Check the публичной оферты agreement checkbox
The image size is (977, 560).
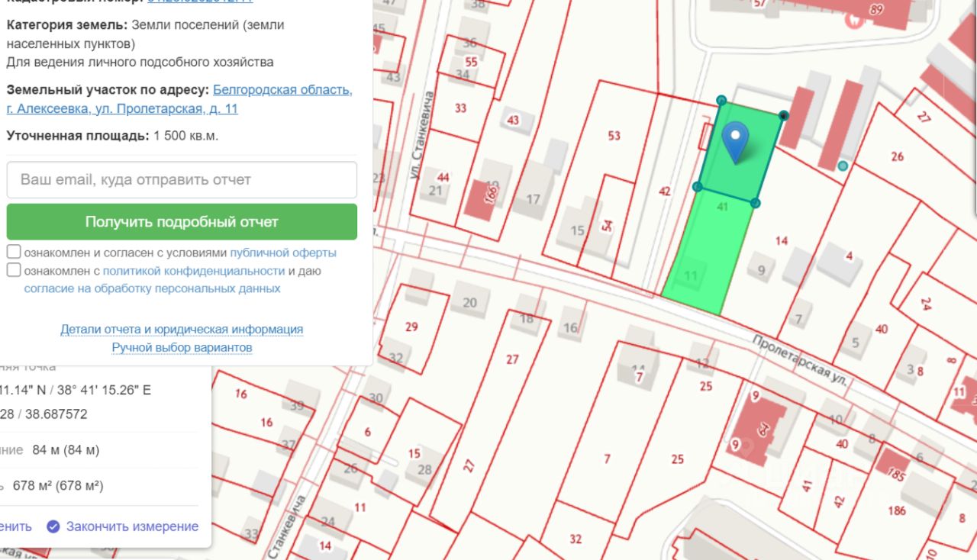(14, 252)
